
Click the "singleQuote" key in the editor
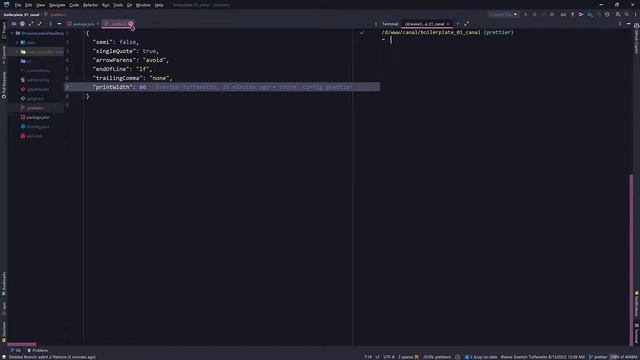[115, 51]
